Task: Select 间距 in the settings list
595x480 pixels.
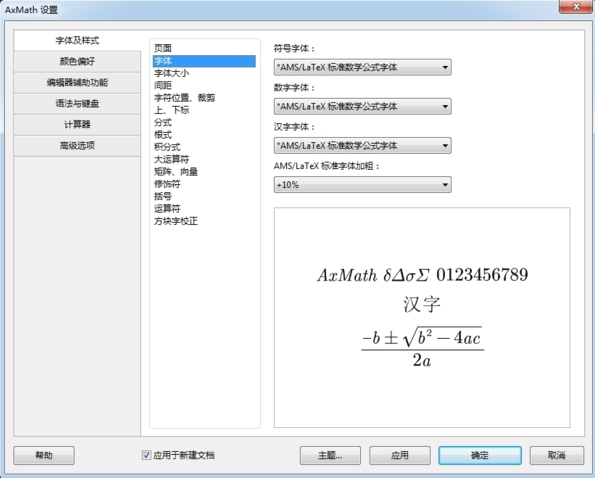Action: pos(204,85)
